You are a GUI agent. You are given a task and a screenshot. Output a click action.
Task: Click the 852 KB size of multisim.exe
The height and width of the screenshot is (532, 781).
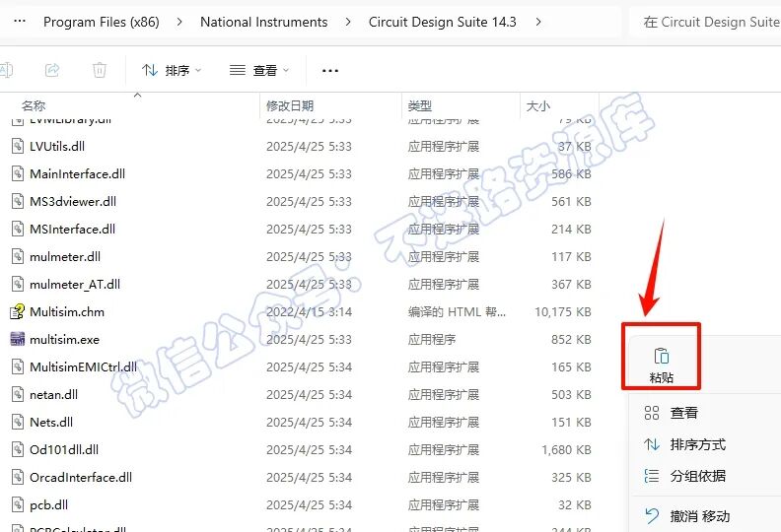coord(571,340)
